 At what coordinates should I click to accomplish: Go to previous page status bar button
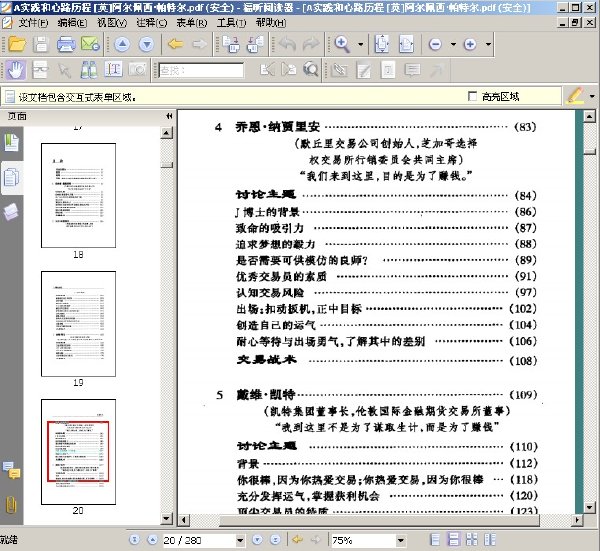152,540
